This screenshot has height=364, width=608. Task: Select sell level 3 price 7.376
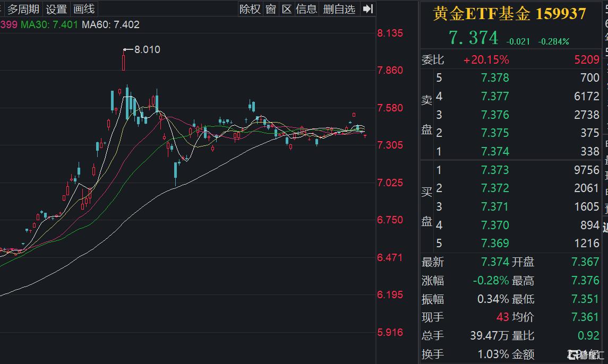495,115
